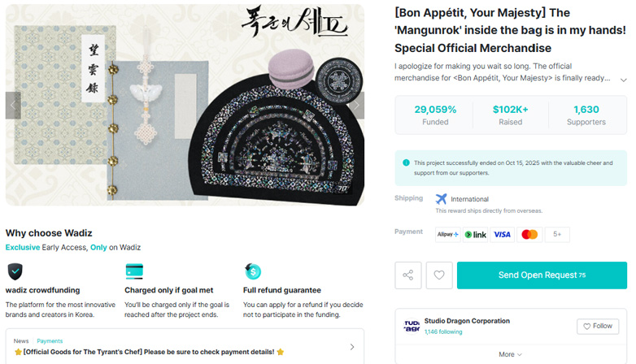Screen dimensions: 636x364
Task: Expand More under Studio Dragon
Action: tap(511, 354)
